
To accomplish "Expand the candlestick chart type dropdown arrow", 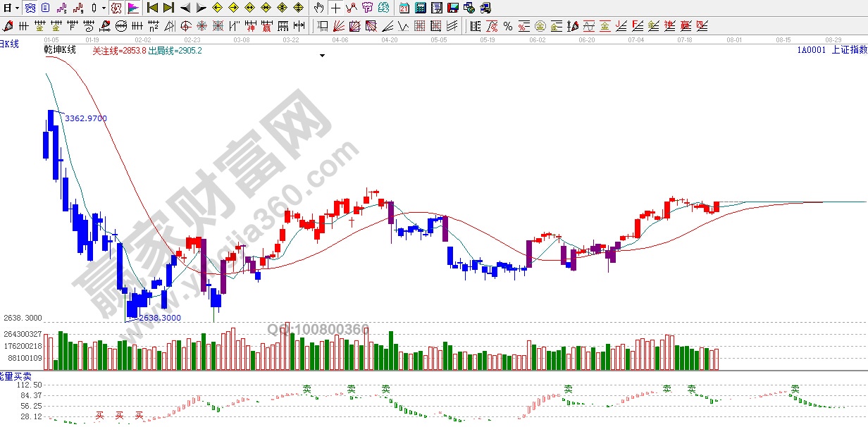I will 104,8.
